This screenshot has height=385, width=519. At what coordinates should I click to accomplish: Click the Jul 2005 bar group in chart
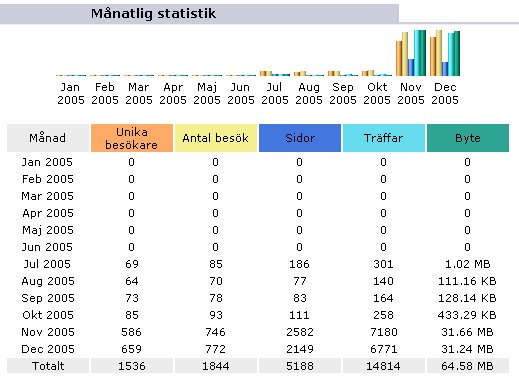click(275, 73)
